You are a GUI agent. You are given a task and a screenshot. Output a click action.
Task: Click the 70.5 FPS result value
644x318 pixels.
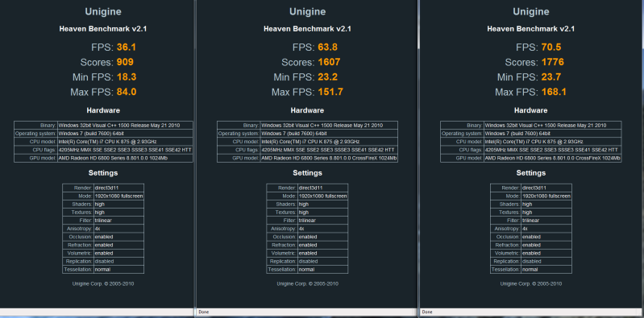(551, 47)
